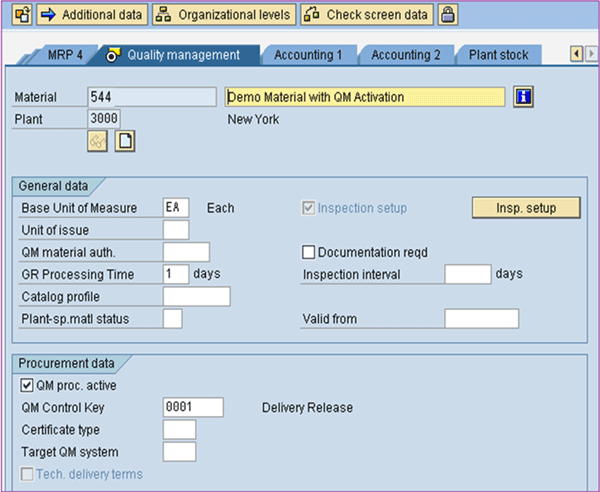Click the Inspection interval input field
600x492 pixels.
pyautogui.click(x=467, y=274)
